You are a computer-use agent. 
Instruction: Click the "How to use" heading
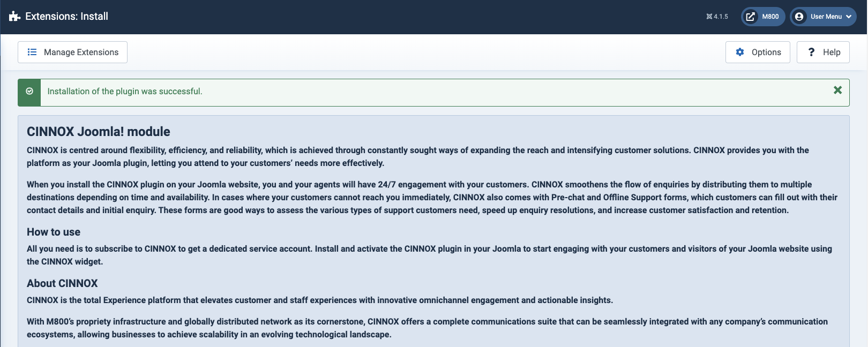(54, 232)
